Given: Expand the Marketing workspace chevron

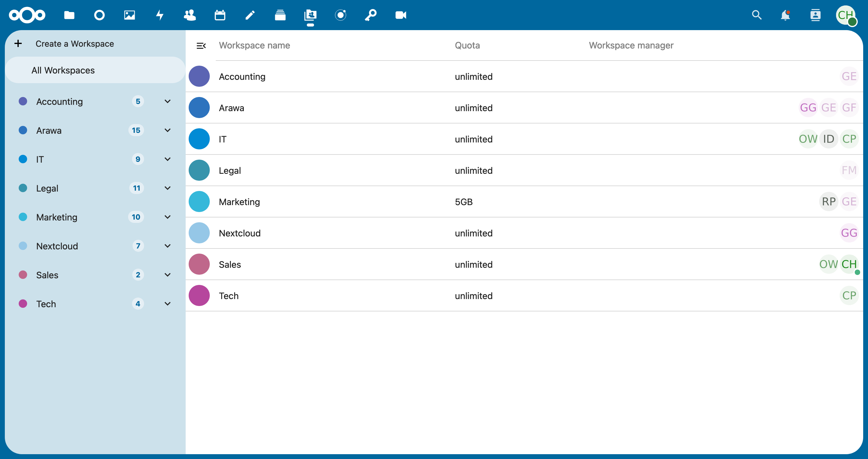Looking at the screenshot, I should (x=168, y=217).
